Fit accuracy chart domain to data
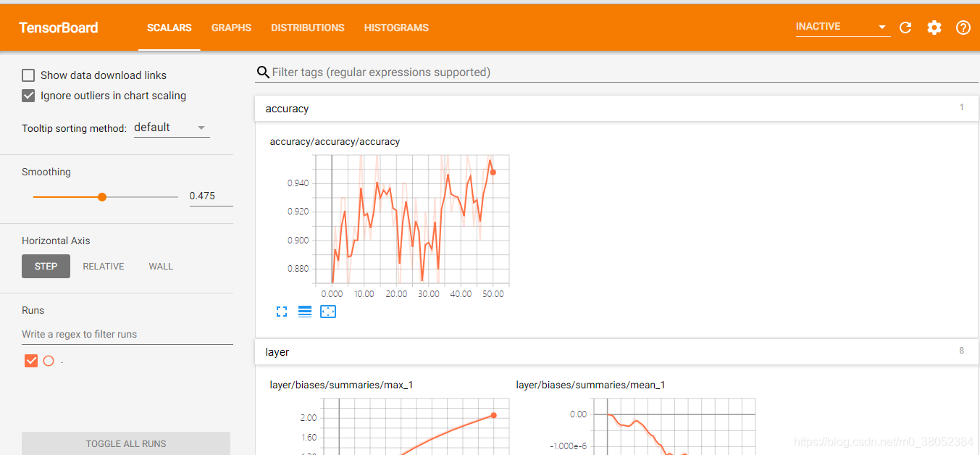980x455 pixels. point(328,311)
